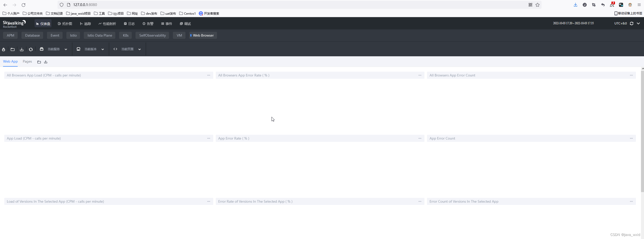Click the extension icon with red 2 badge

(x=612, y=5)
